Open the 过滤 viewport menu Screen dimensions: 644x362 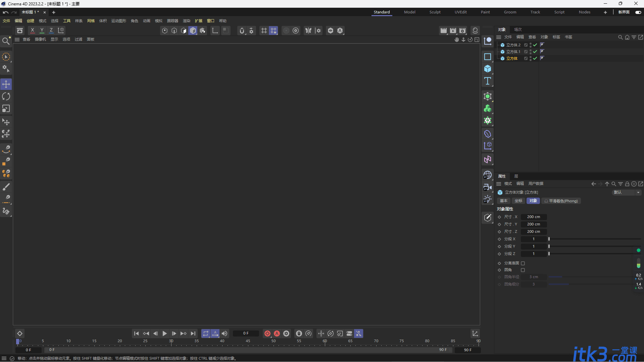(79, 40)
